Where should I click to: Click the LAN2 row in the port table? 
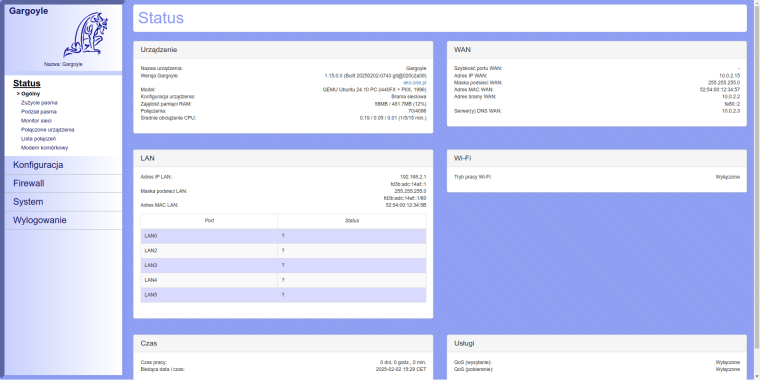pyautogui.click(x=284, y=251)
